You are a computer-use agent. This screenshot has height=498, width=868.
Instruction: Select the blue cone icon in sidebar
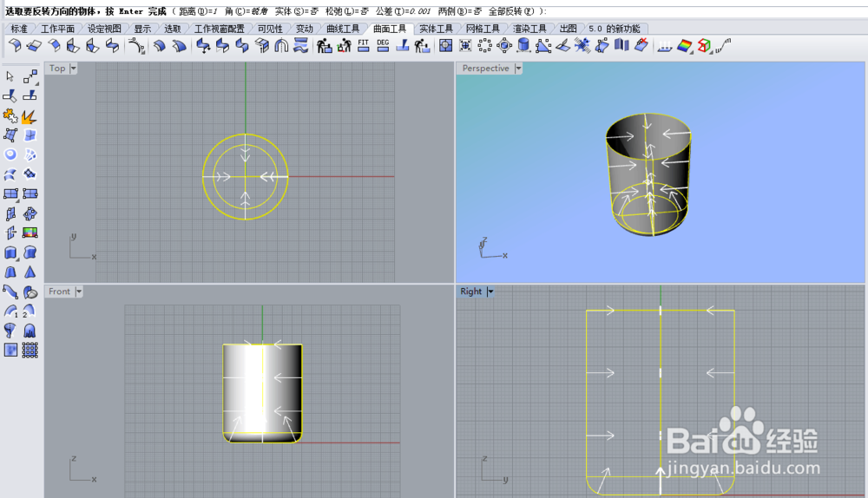(x=30, y=272)
